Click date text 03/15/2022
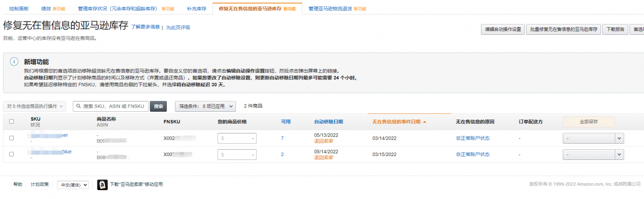 tap(384, 154)
